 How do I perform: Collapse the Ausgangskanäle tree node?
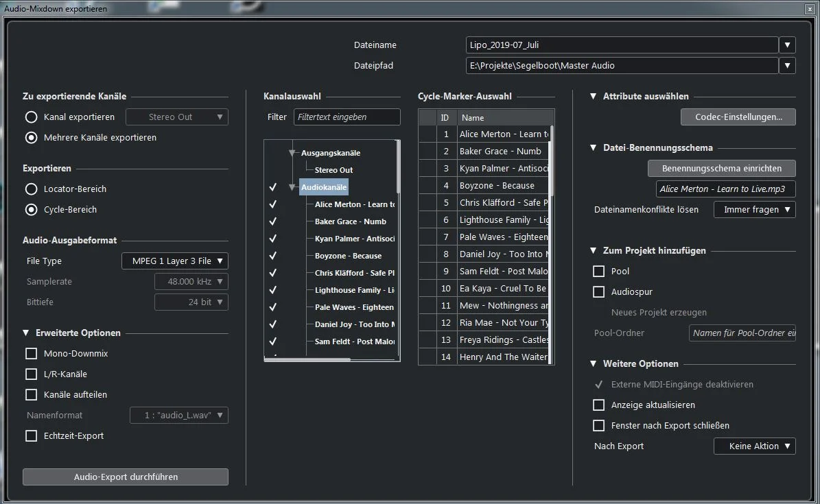click(292, 153)
